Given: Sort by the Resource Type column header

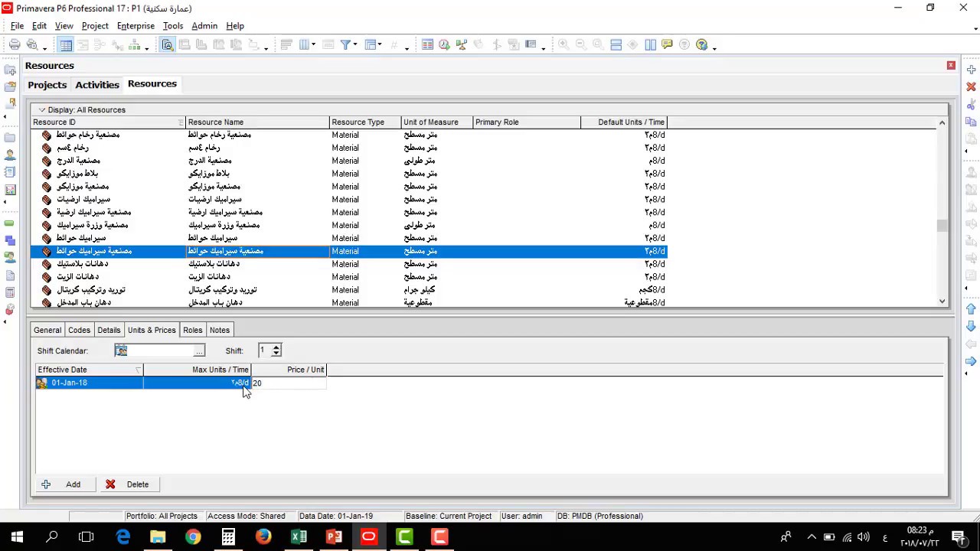Looking at the screenshot, I should tap(365, 122).
